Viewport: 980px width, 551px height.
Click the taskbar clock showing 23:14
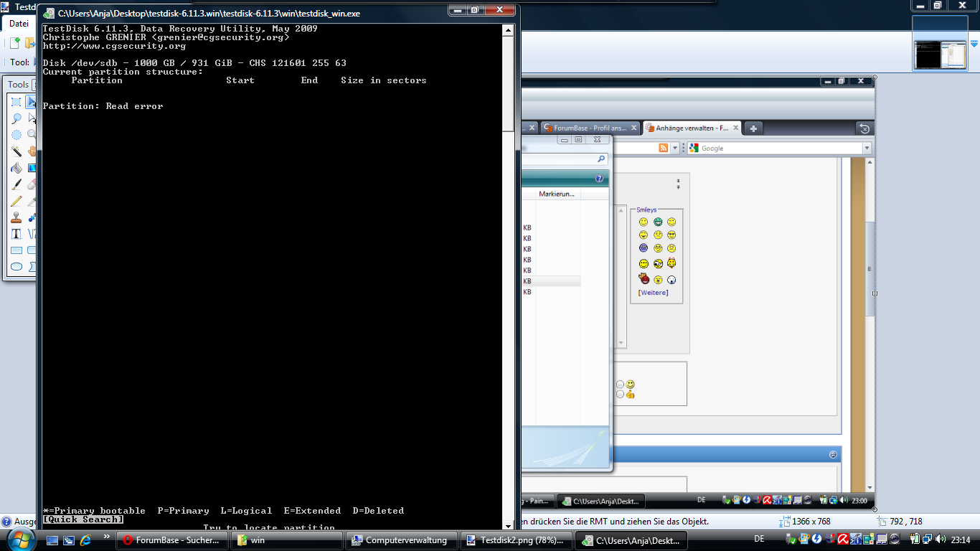click(960, 540)
